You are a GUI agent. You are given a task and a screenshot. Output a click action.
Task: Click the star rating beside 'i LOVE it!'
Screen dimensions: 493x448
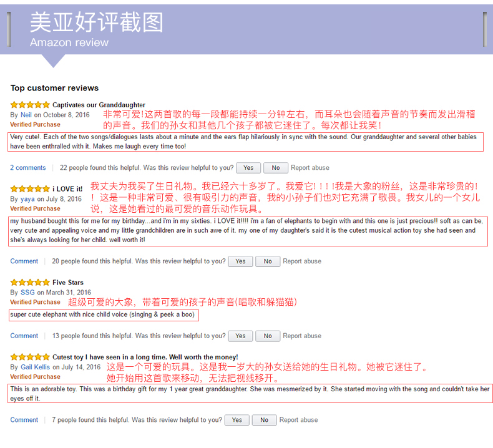30,188
